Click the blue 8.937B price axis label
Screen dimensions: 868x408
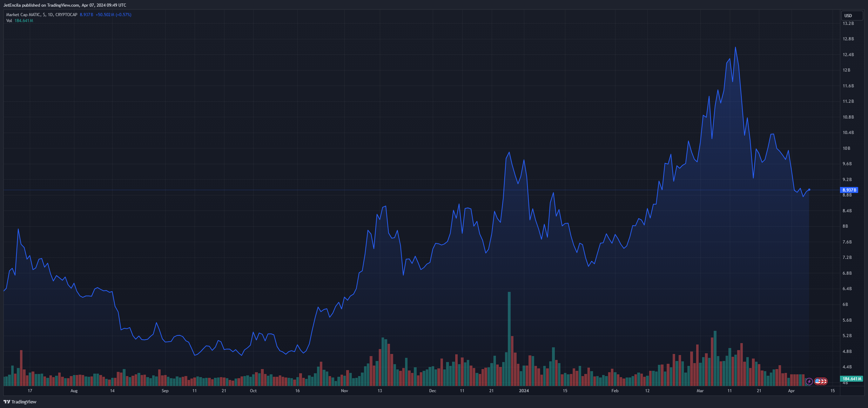point(849,190)
